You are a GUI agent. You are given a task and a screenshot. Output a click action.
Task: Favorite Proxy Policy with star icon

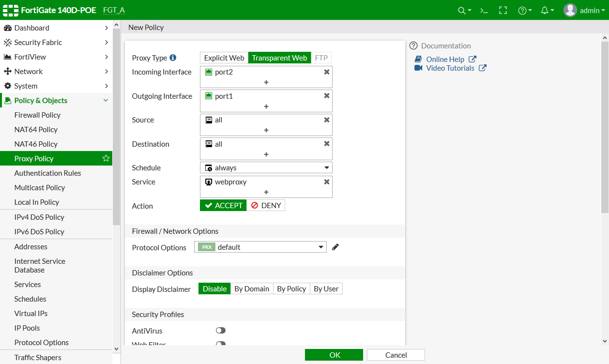coord(106,158)
